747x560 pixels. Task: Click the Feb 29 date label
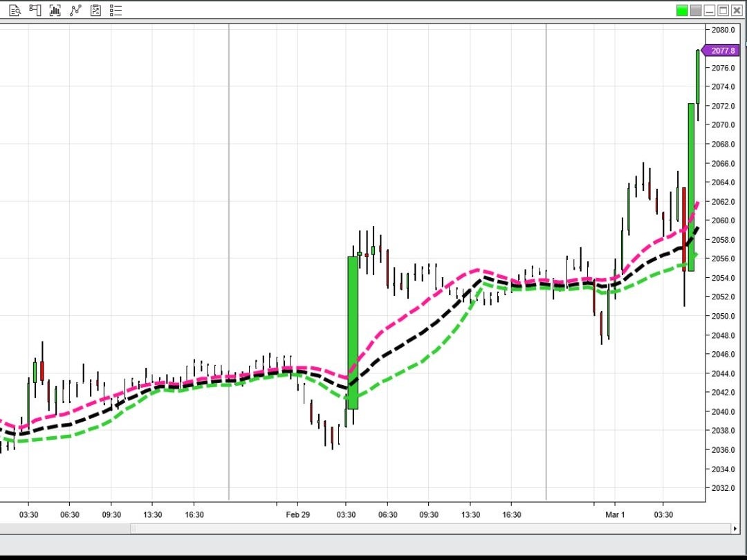(297, 514)
